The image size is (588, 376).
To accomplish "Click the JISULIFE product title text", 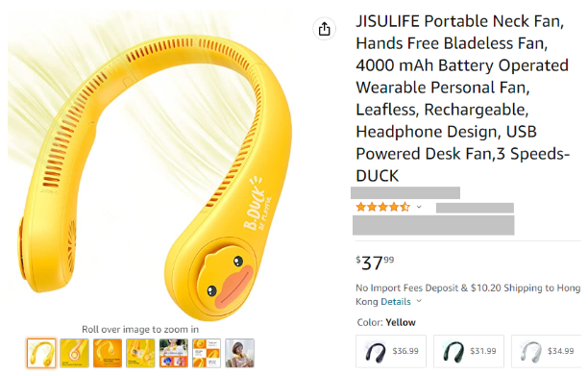I will [463, 99].
